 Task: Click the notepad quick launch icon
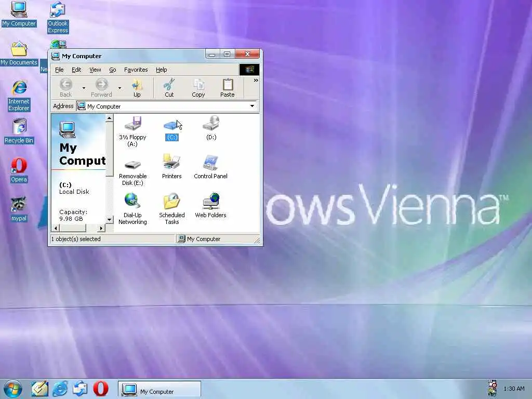point(39,389)
